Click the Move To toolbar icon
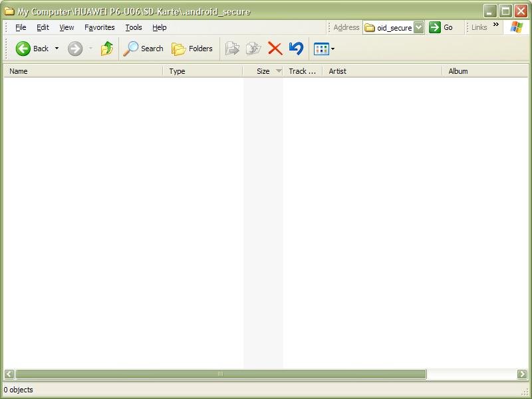Image resolution: width=532 pixels, height=399 pixels. 232,49
